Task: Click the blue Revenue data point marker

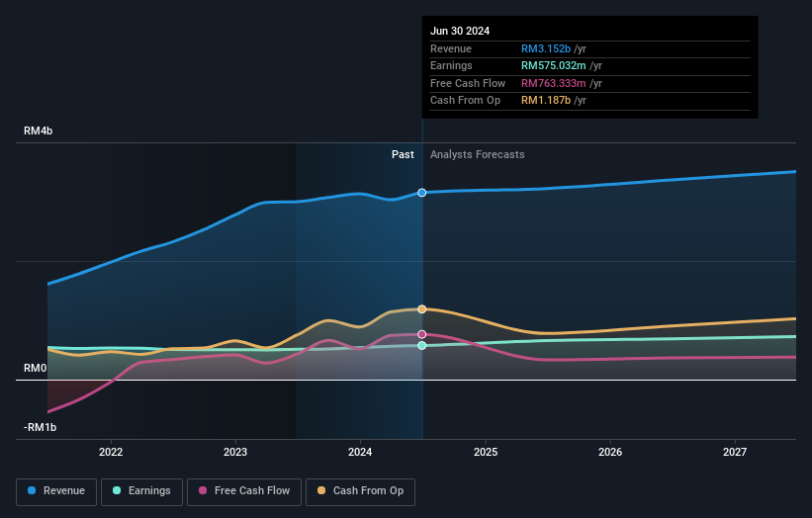Action: coord(422,193)
